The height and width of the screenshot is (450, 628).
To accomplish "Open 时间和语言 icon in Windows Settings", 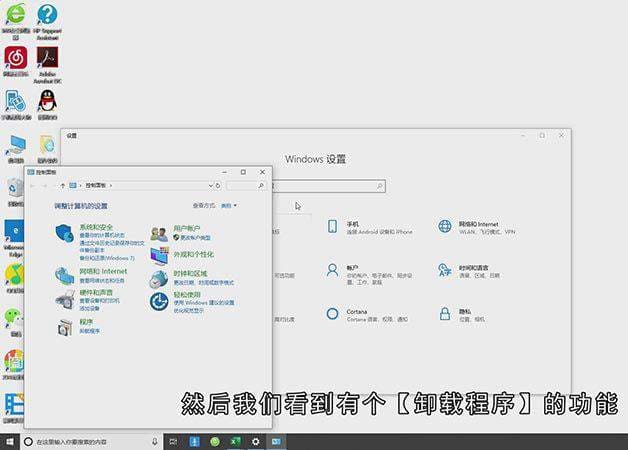I will click(445, 270).
